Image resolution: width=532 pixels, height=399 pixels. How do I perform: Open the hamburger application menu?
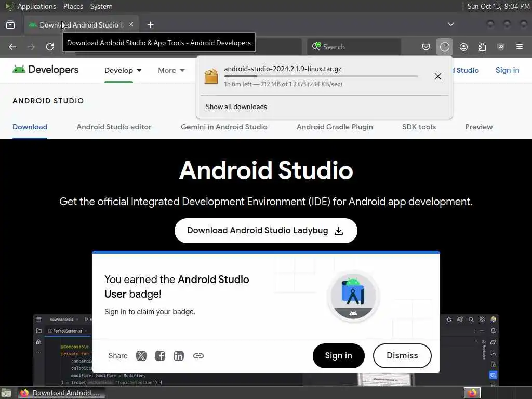click(x=520, y=46)
